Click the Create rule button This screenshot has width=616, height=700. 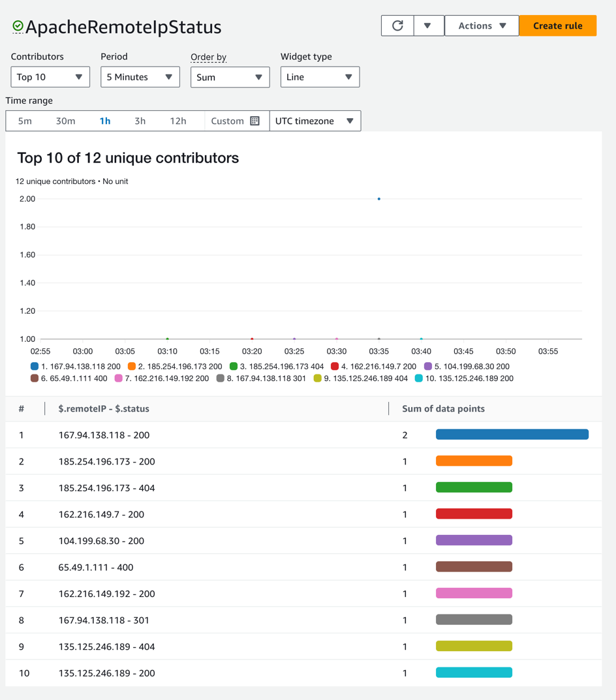(557, 25)
